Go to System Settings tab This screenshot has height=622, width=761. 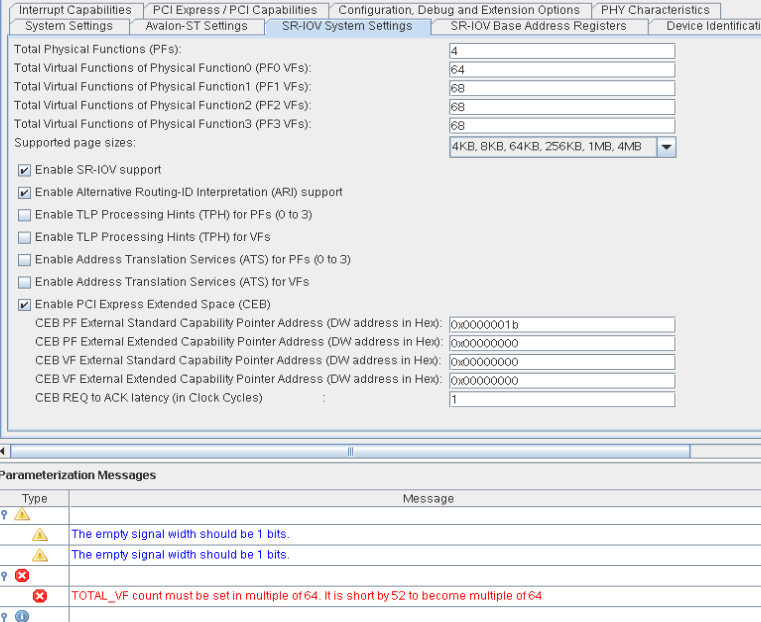point(69,26)
